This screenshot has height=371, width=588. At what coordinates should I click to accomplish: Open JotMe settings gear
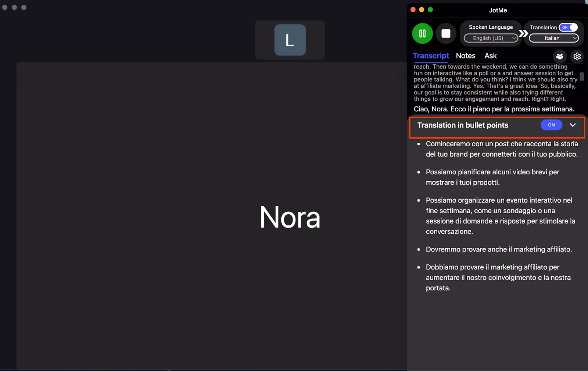click(577, 56)
